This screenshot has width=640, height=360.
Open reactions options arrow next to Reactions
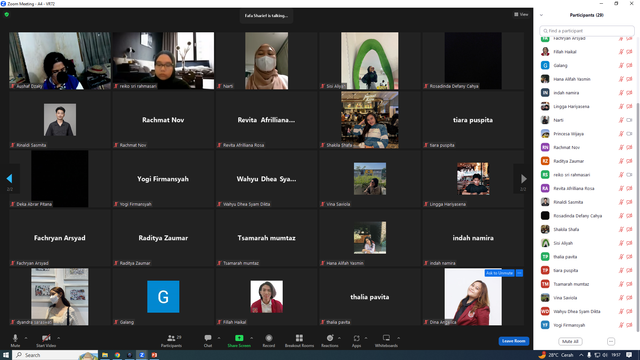[x=339, y=338]
